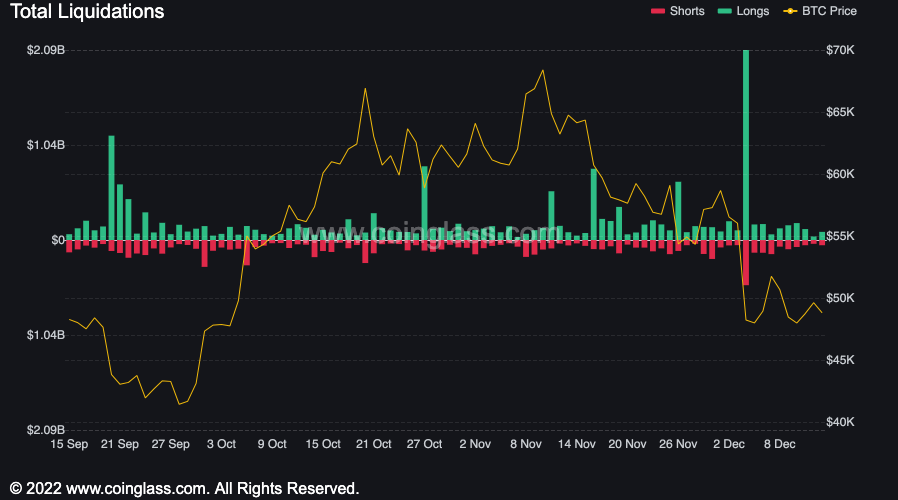This screenshot has width=898, height=500.
Task: Click the green Longs legend color marker
Action: pyautogui.click(x=724, y=11)
